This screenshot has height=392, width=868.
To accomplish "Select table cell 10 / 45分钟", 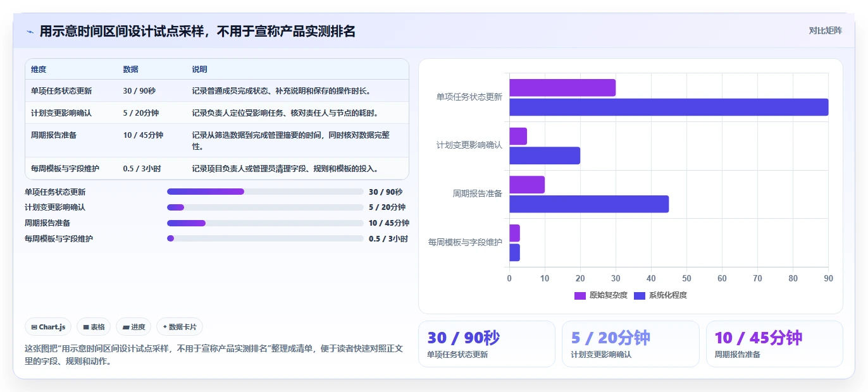I will pos(143,135).
